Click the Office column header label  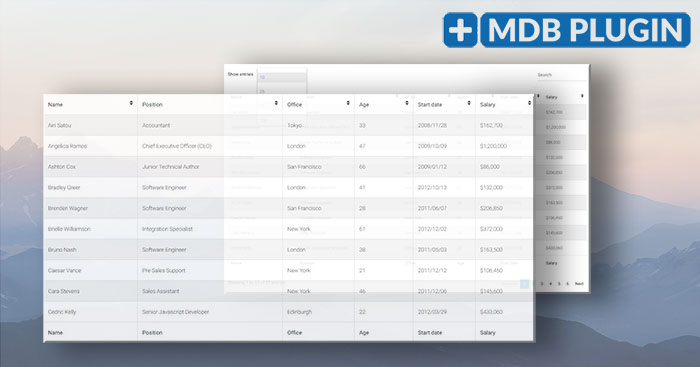pyautogui.click(x=295, y=104)
